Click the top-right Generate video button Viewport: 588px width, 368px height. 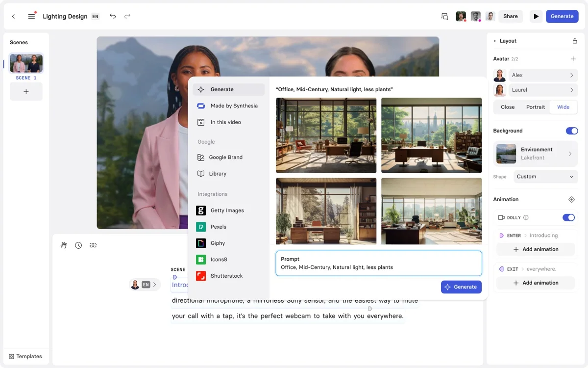(562, 16)
